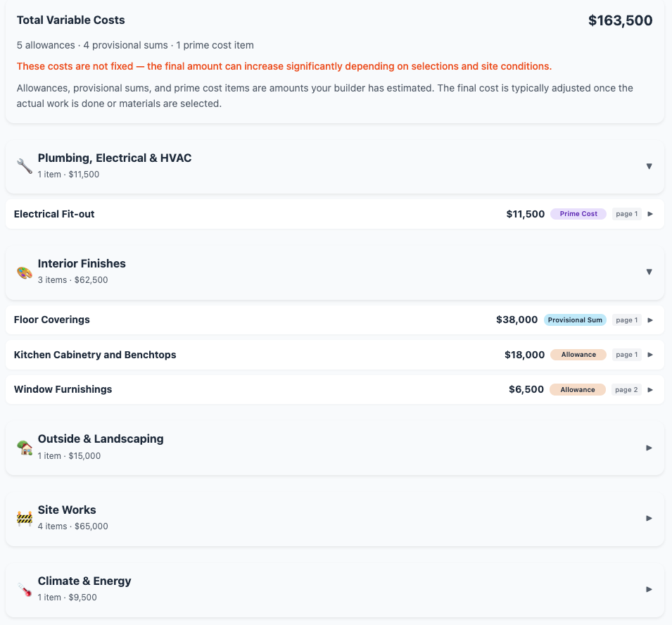Open page 2 for Window Furnishings

click(x=626, y=389)
